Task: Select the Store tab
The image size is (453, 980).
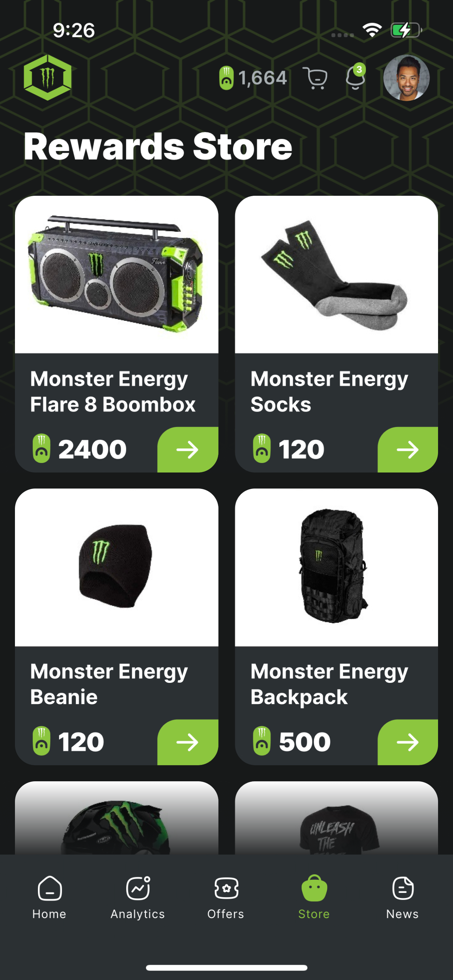Action: pyautogui.click(x=314, y=898)
